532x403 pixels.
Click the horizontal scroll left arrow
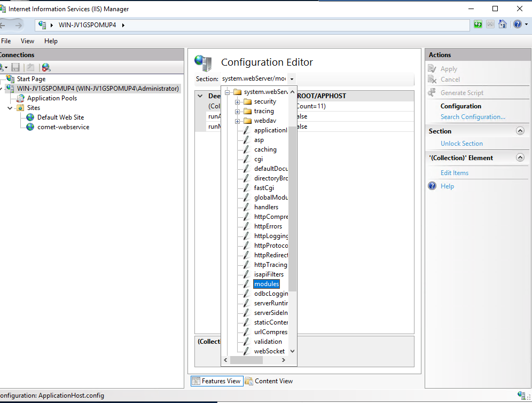point(225,360)
